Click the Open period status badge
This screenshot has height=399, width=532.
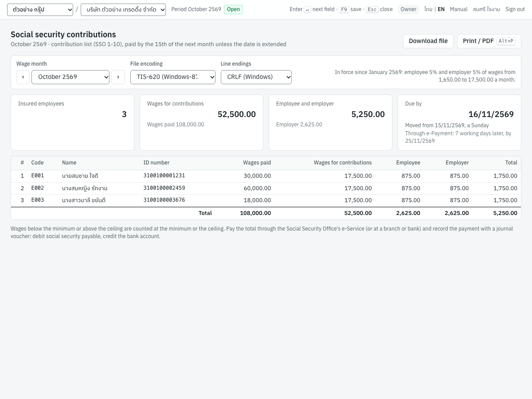pyautogui.click(x=233, y=9)
